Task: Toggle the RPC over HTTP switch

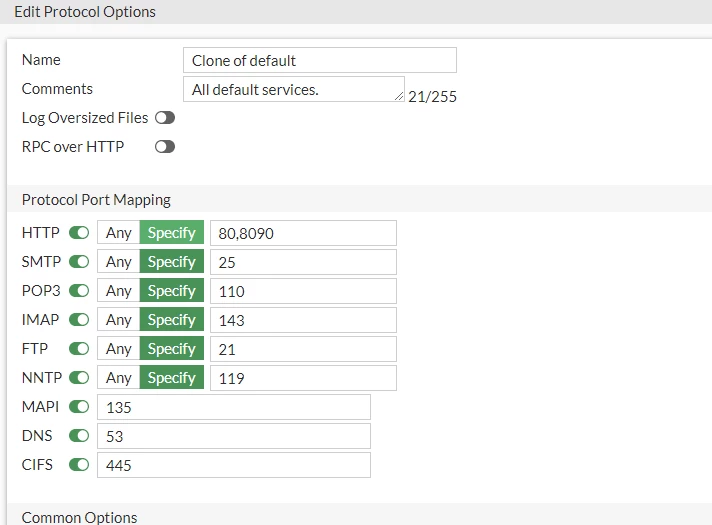Action: 165,147
